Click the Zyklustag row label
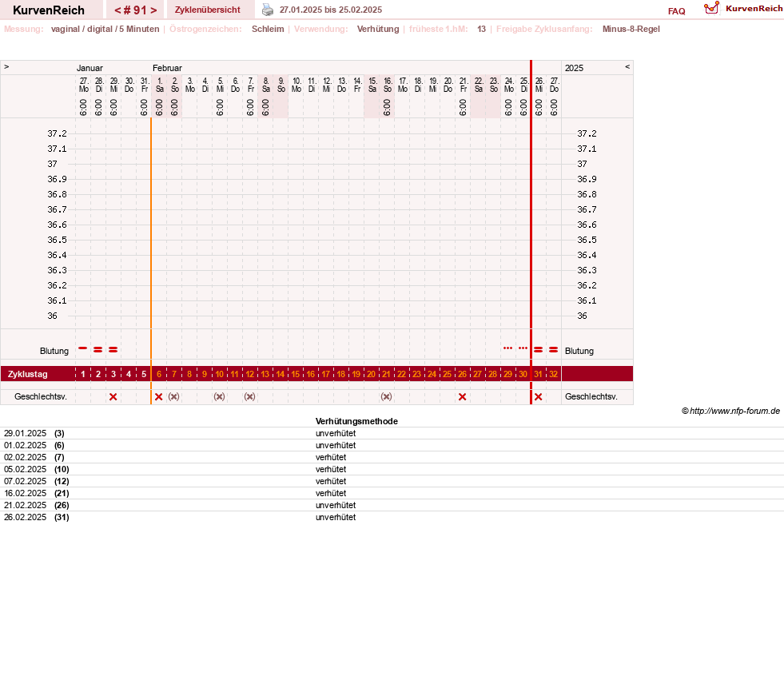 point(27,374)
